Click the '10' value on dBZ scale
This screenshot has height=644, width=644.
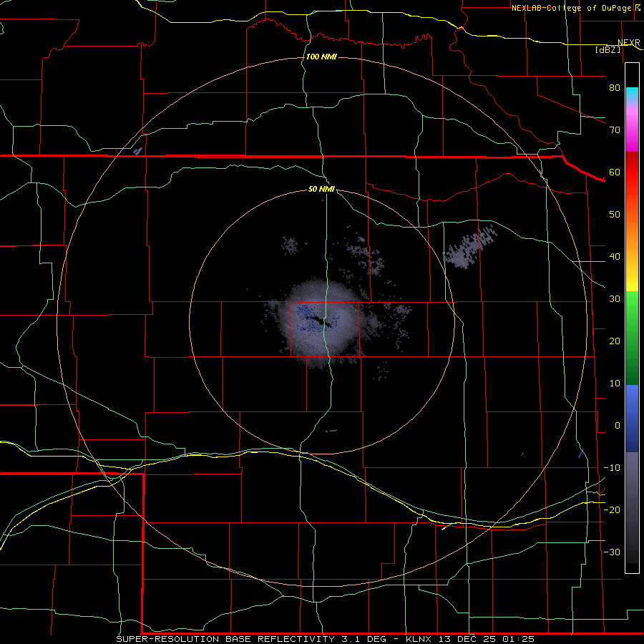tap(615, 384)
